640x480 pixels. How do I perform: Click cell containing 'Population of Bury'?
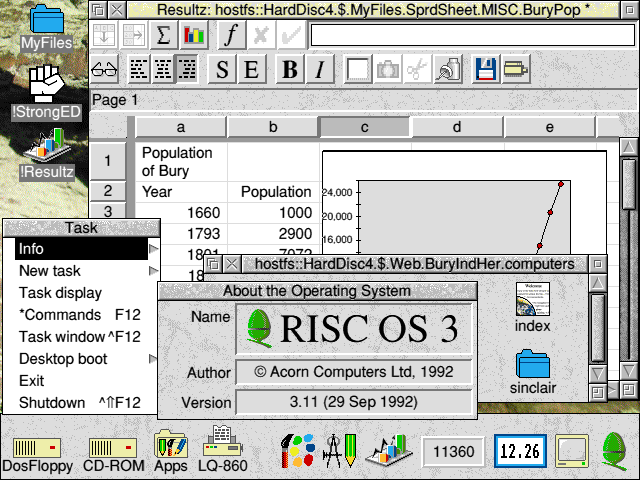click(181, 162)
